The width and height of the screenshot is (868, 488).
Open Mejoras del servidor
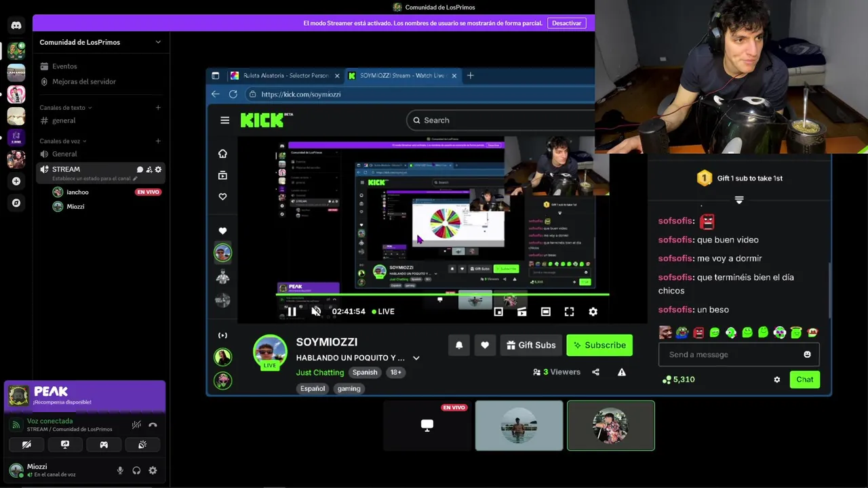click(x=84, y=81)
